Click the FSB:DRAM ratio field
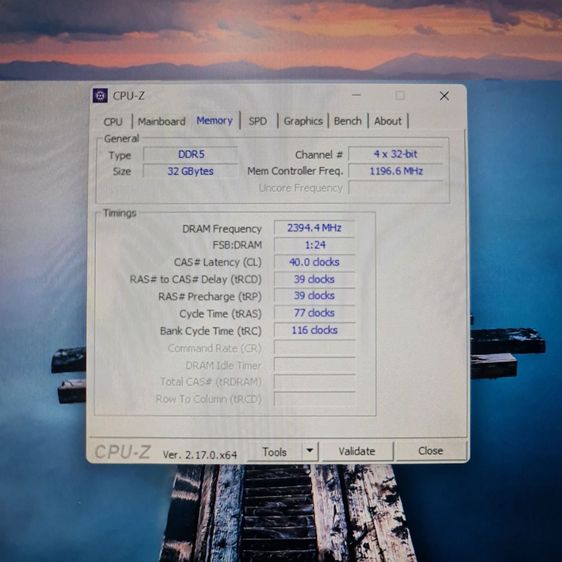This screenshot has height=562, width=562. (314, 245)
